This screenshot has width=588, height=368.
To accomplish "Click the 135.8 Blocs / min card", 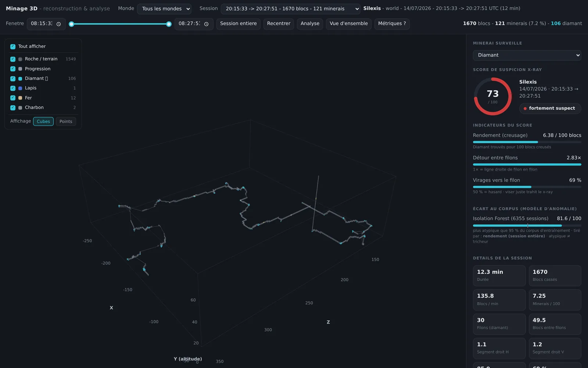I will click(499, 300).
